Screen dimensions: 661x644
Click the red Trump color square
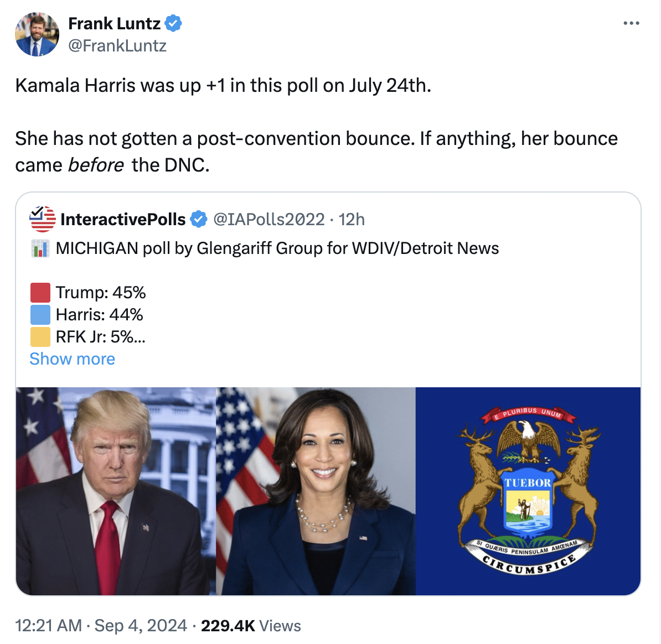tap(40, 293)
